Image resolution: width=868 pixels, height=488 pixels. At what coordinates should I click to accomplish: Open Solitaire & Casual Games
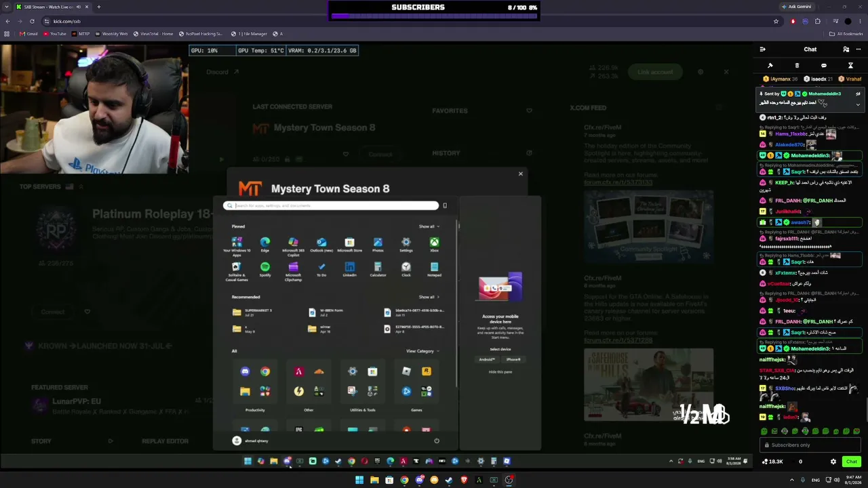coord(237,271)
